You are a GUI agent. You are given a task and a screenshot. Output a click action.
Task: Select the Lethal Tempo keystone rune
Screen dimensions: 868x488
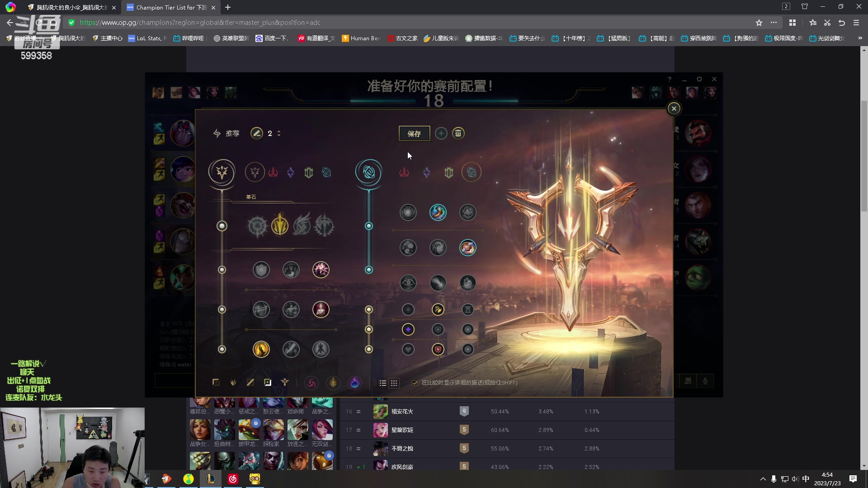click(x=280, y=225)
